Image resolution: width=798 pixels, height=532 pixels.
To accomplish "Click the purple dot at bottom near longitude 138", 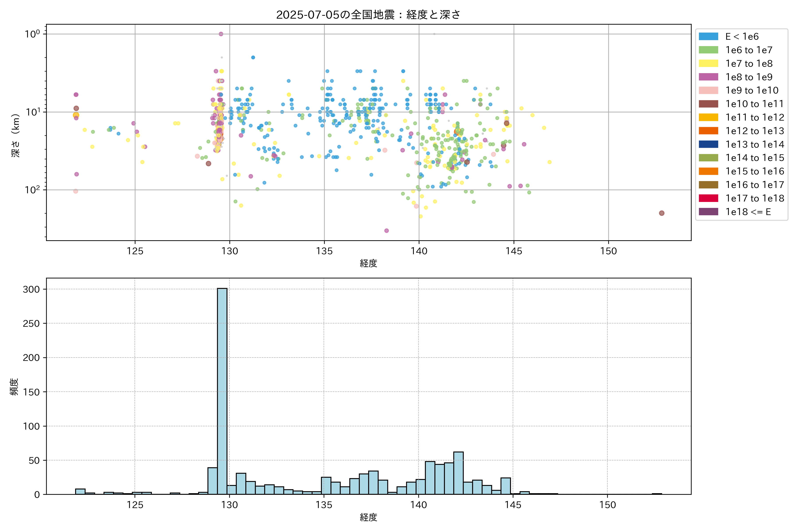I will tap(386, 231).
